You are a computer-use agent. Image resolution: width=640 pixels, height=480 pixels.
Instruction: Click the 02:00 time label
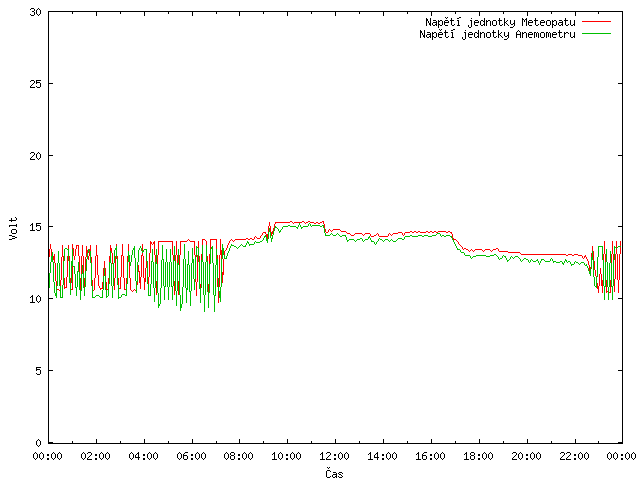click(96, 456)
